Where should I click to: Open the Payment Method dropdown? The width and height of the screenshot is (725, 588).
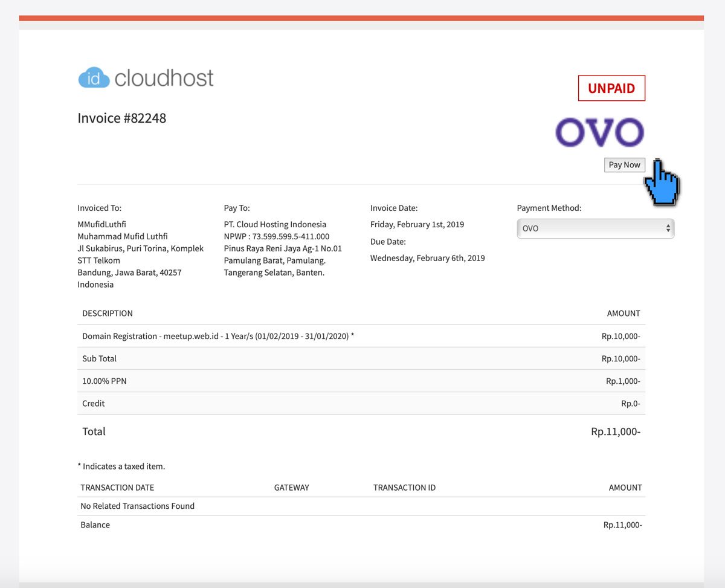point(595,228)
